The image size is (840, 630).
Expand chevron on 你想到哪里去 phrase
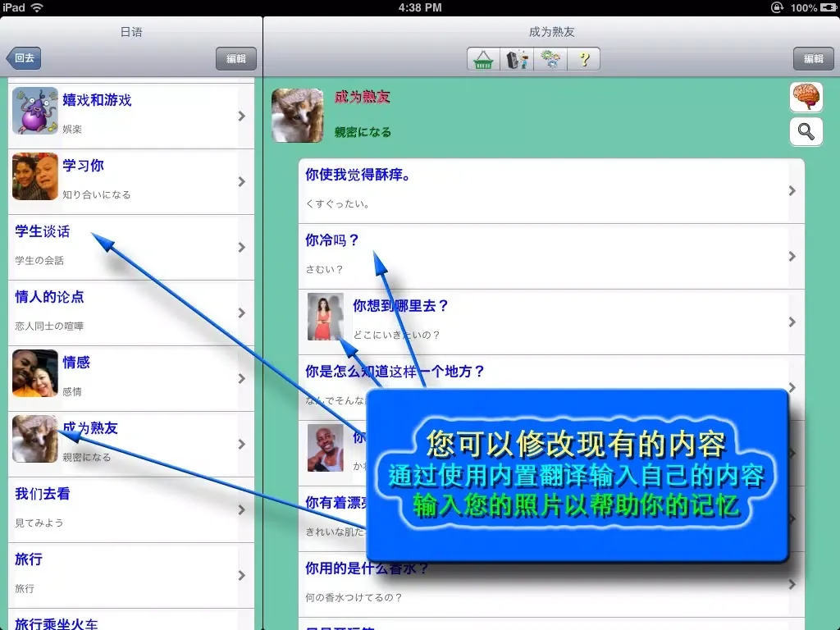[792, 322]
